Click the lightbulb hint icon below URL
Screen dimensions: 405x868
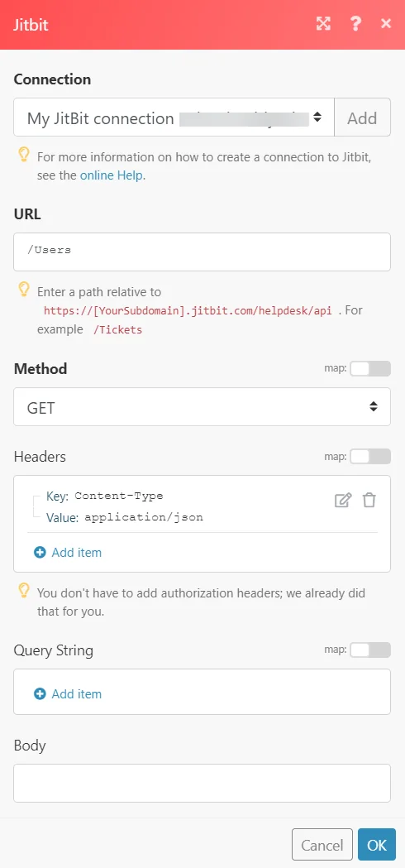point(23,290)
